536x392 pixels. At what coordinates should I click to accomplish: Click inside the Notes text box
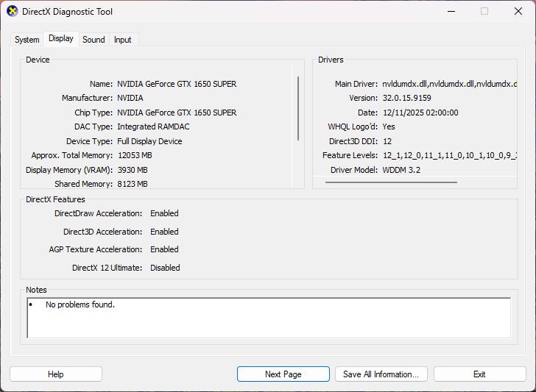(x=269, y=318)
